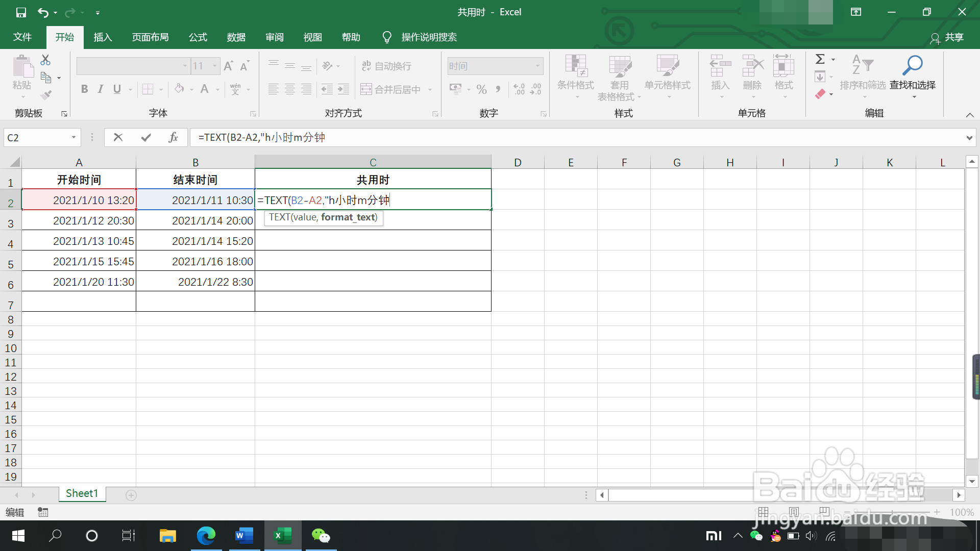
Task: Toggle the ribbon display options icon
Action: point(856,12)
